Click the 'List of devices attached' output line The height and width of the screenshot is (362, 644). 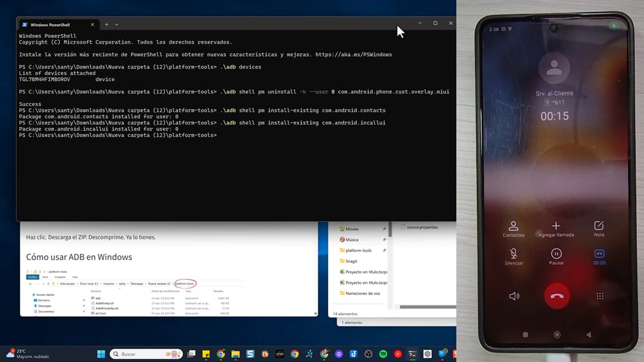pyautogui.click(x=57, y=73)
